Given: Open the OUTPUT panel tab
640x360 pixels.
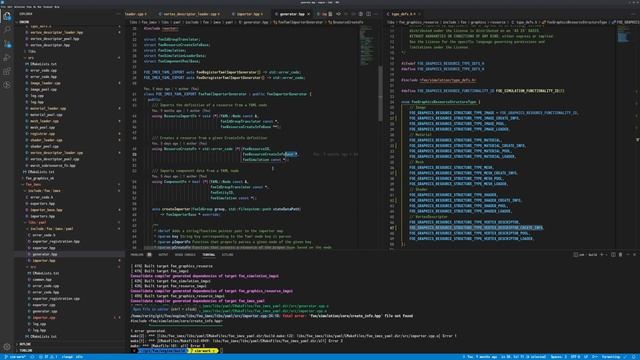Looking at the screenshot, I should tap(163, 255).
